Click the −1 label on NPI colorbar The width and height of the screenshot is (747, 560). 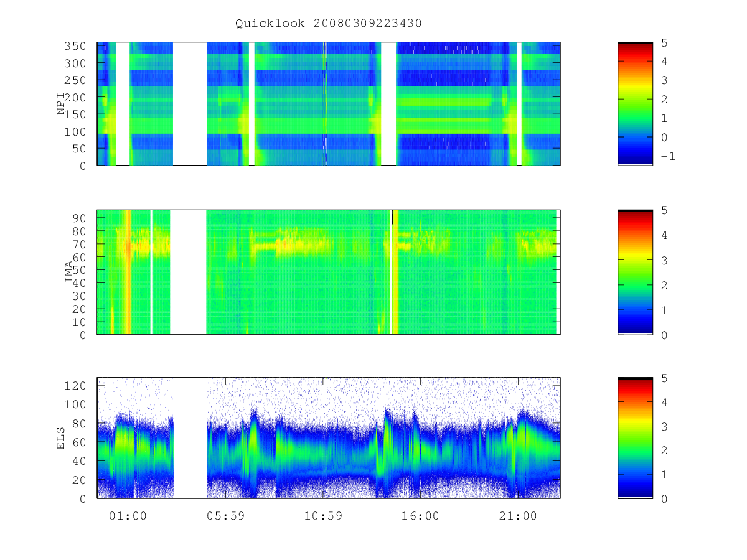click(667, 156)
